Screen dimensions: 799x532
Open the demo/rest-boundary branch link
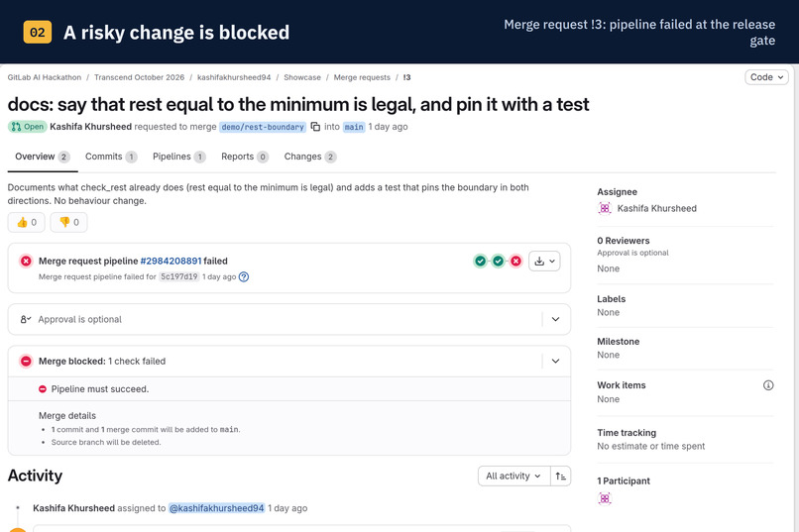[x=263, y=127]
